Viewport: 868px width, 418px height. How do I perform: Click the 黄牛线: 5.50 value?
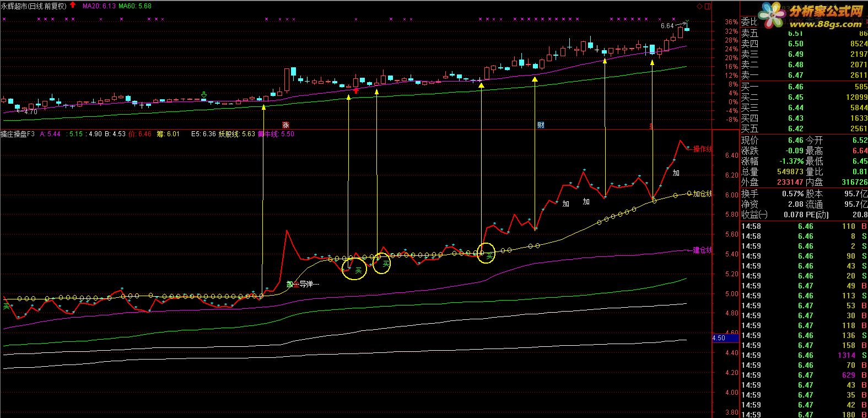[x=276, y=134]
